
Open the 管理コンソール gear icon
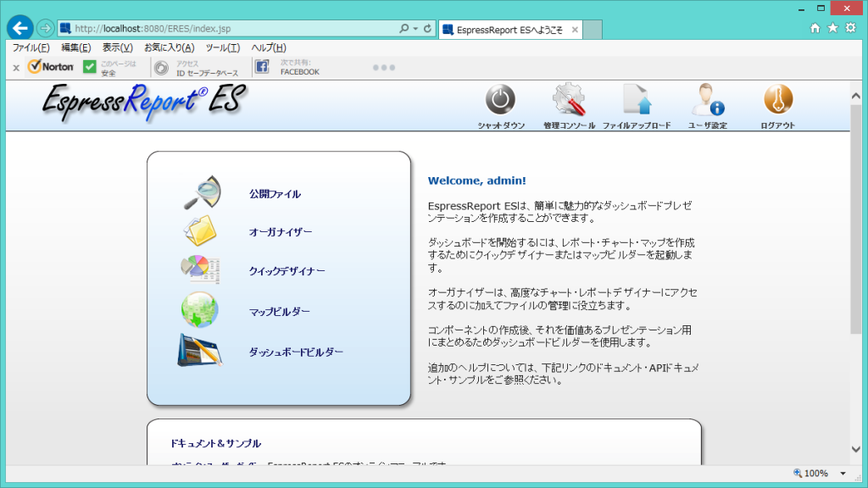tap(569, 100)
